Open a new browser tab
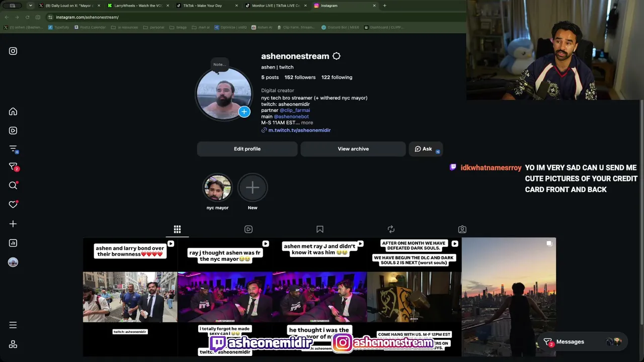 pyautogui.click(x=385, y=6)
